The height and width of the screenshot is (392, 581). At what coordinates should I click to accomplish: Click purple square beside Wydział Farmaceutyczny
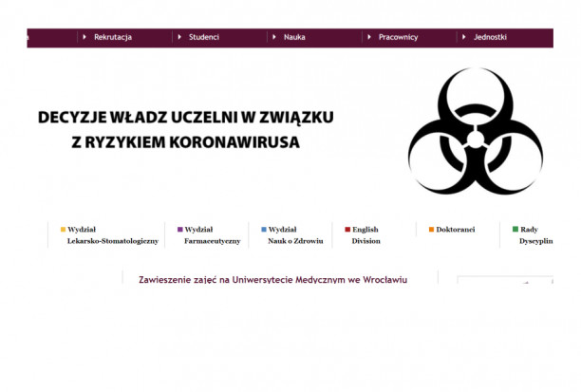(x=180, y=230)
